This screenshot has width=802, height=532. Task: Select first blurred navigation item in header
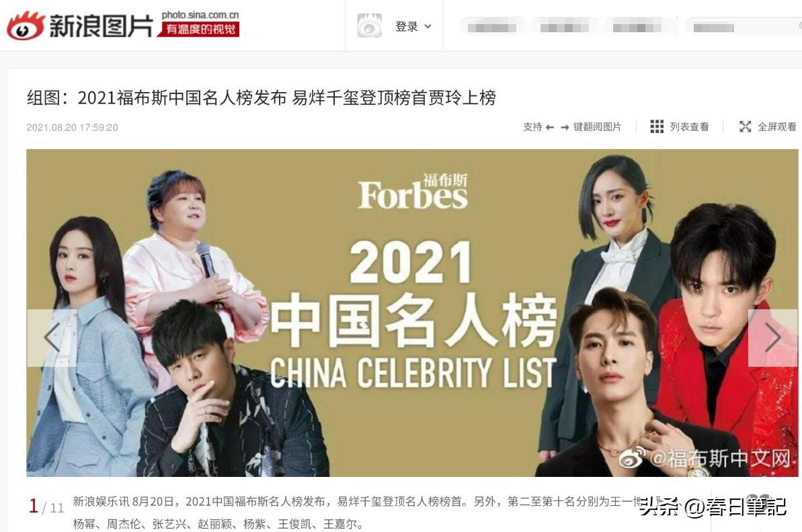point(491,27)
